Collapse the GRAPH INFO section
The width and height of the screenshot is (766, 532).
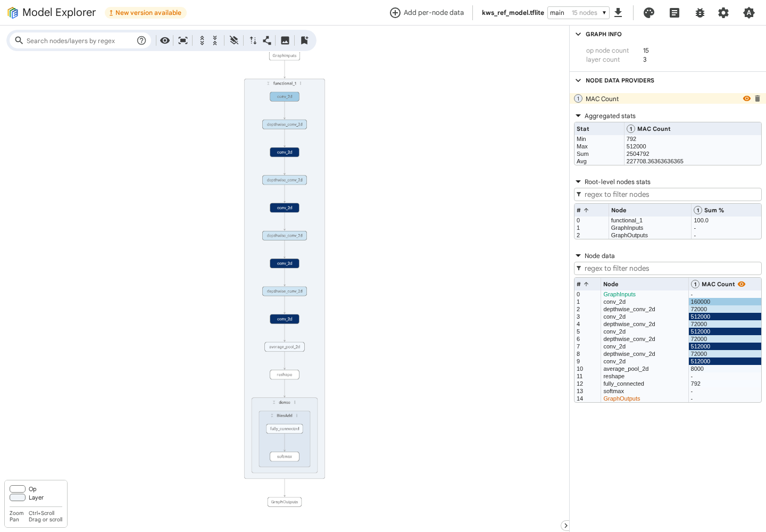tap(578, 34)
